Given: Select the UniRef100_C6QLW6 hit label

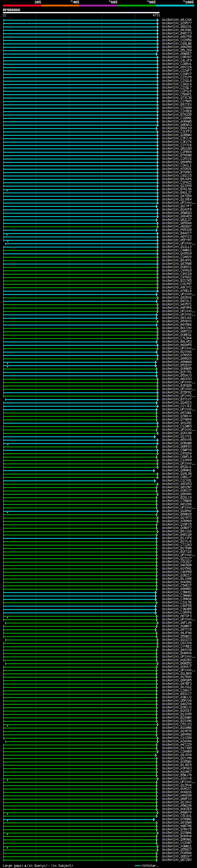Looking at the screenshot, I should (x=176, y=43).
